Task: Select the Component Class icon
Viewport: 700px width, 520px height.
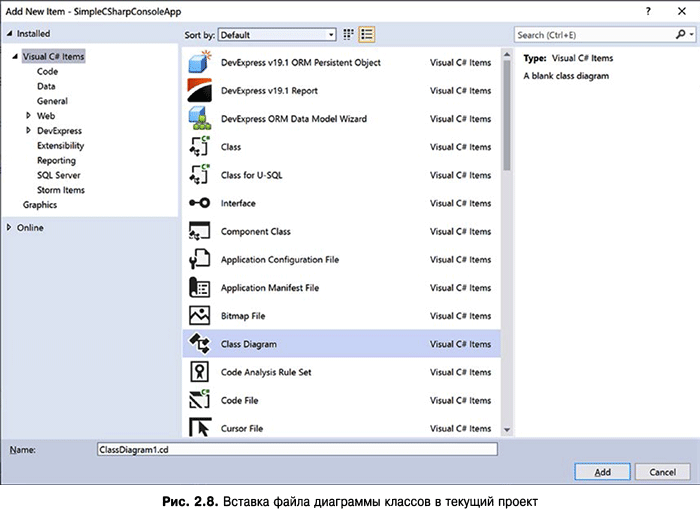Action: click(x=198, y=231)
